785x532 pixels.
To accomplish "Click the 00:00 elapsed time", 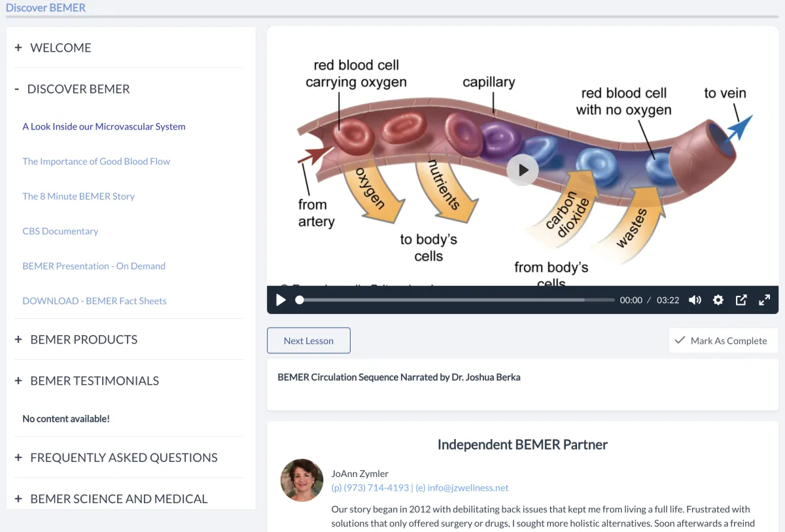I will (x=631, y=300).
